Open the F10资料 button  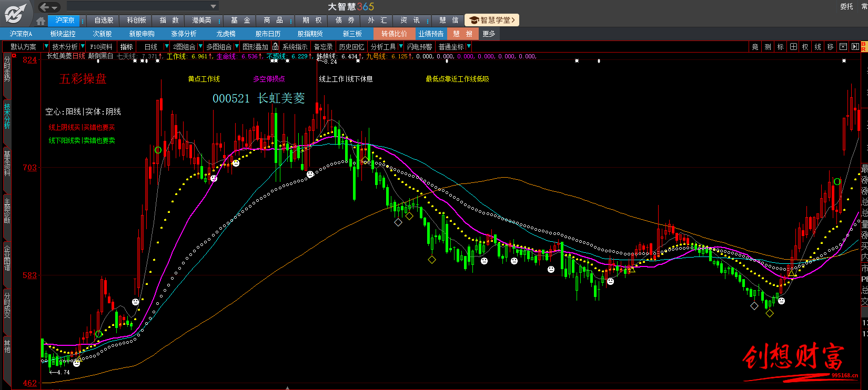tap(101, 47)
